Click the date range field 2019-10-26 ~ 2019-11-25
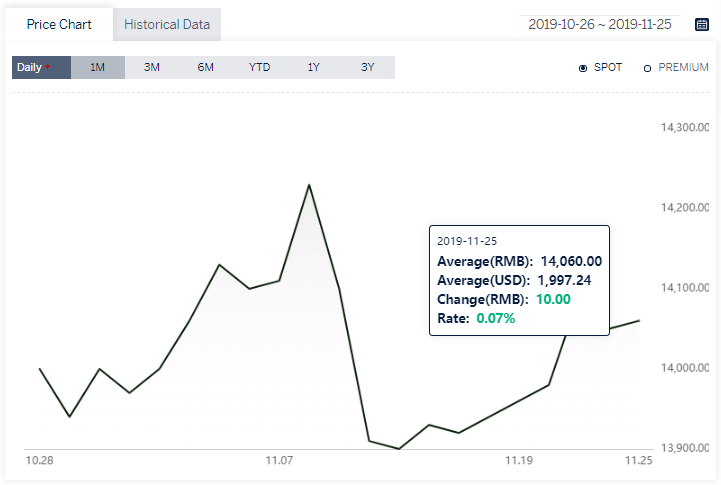This screenshot has width=721, height=485. click(x=600, y=24)
